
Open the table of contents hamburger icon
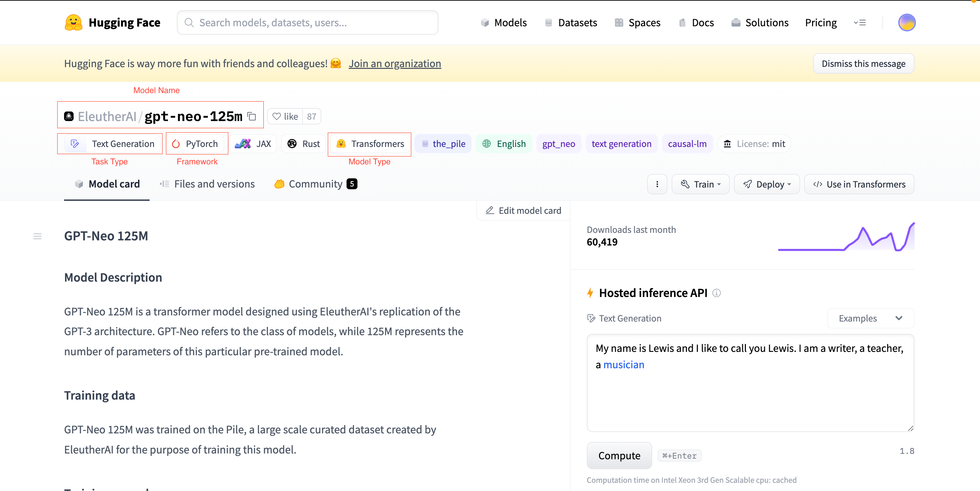click(x=37, y=236)
